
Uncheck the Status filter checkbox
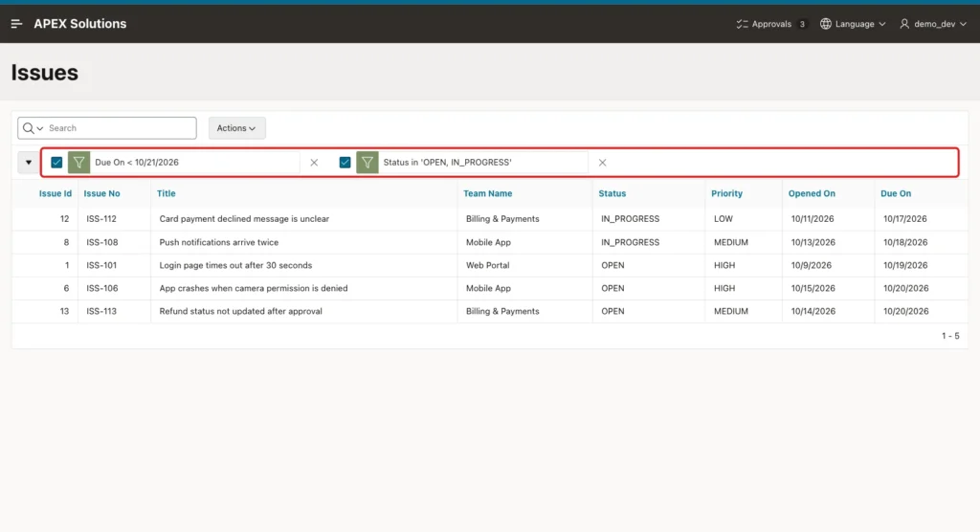click(x=345, y=163)
